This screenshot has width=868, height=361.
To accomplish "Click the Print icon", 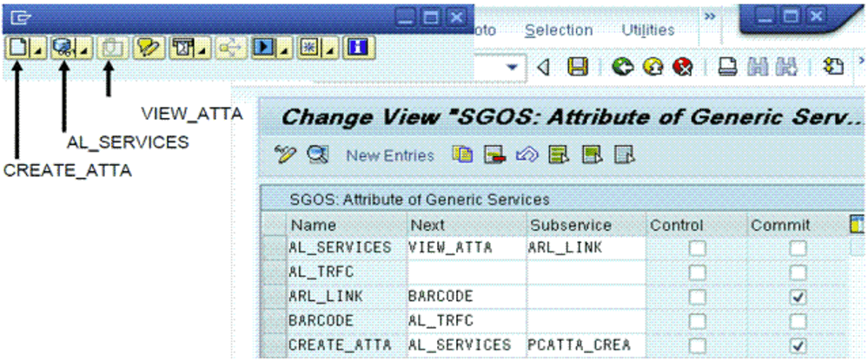I will 727,68.
